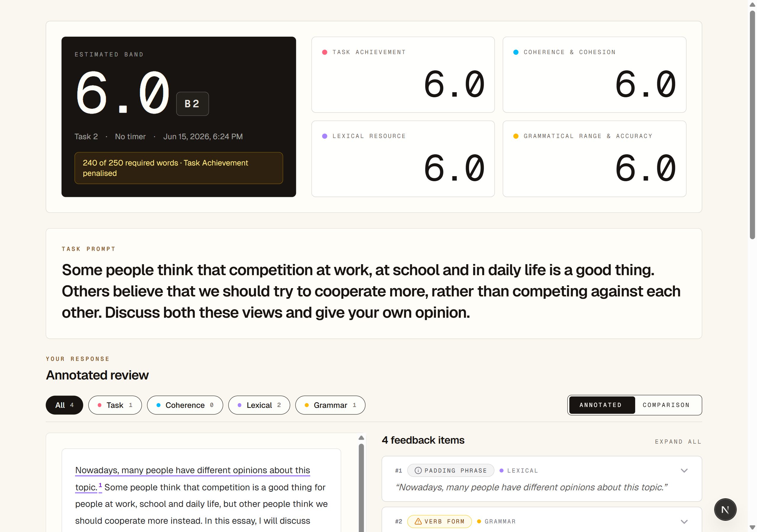This screenshot has height=532, width=757.
Task: Click the red dot beside Task Achievement
Action: [x=324, y=52]
